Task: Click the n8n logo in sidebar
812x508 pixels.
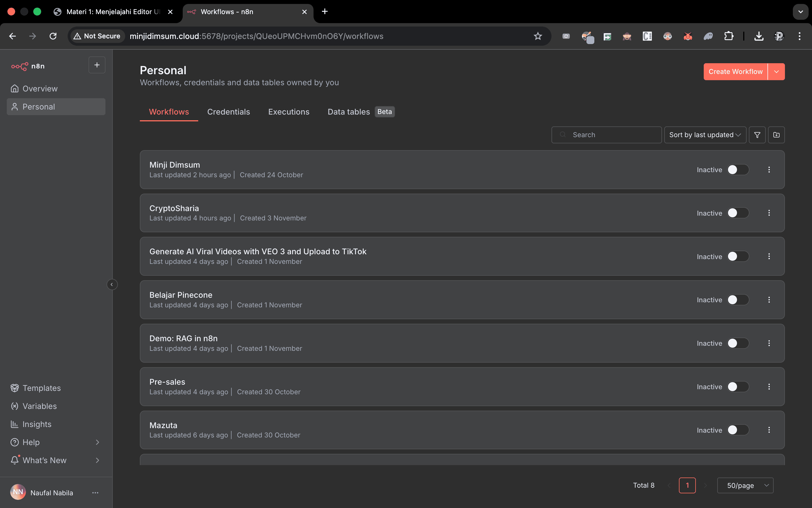Action: (28, 66)
